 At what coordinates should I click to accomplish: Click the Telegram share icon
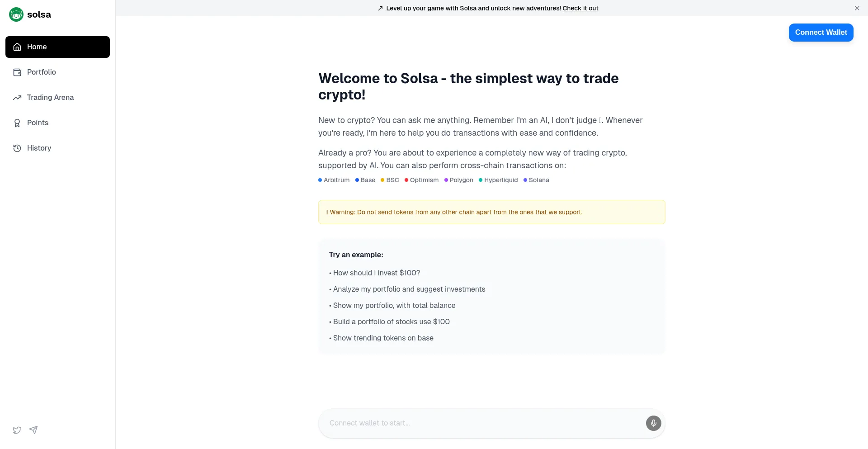pos(33,430)
